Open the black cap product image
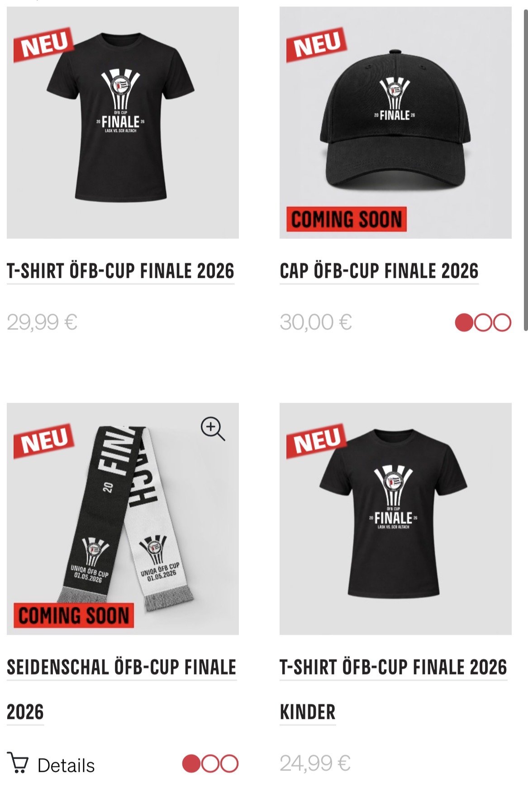The width and height of the screenshot is (528, 812). point(395,123)
